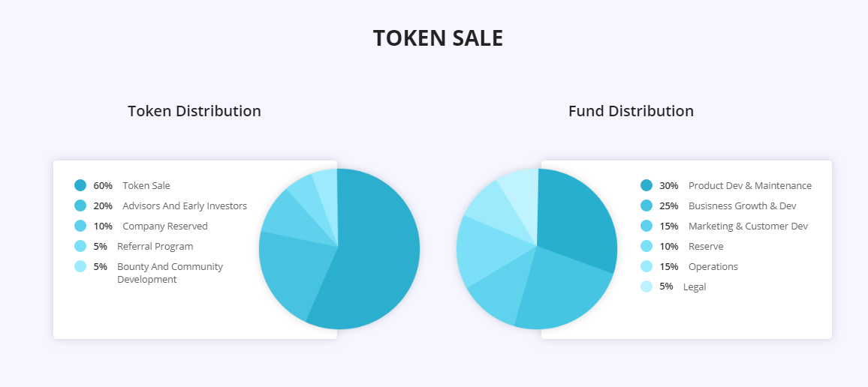Click the Product Dev & Maintenance legend dot
Screen dimensions: 868x387
[x=646, y=185]
